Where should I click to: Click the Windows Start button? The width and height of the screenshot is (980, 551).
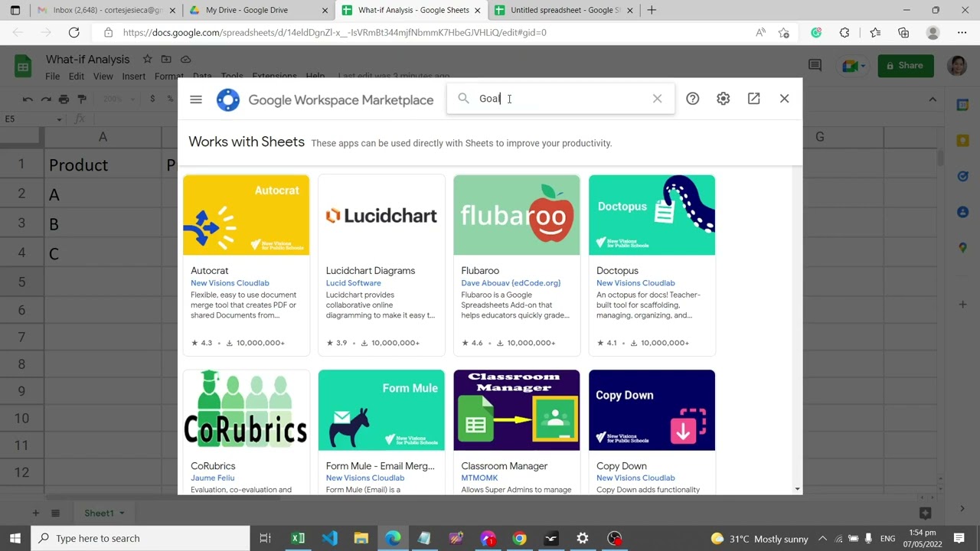click(x=15, y=538)
